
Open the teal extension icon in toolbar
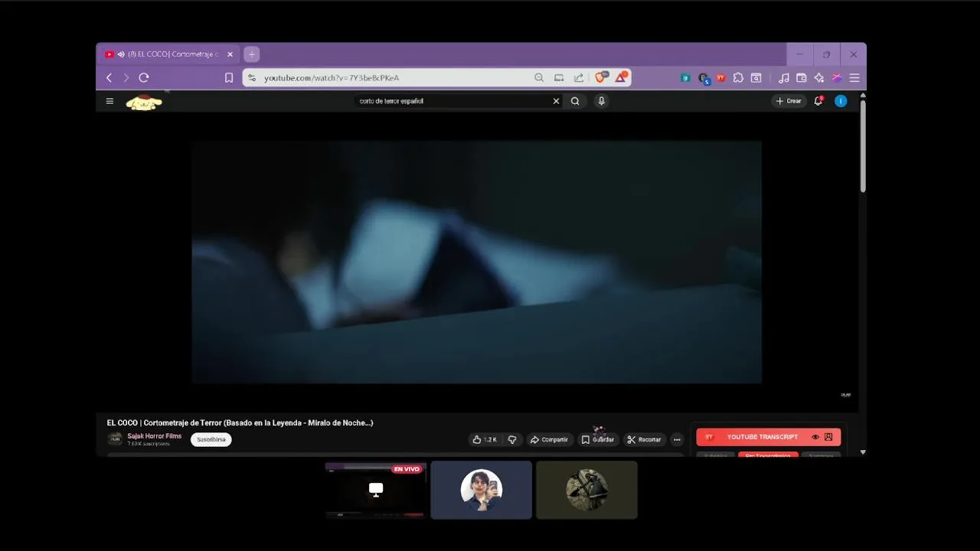[x=685, y=77]
